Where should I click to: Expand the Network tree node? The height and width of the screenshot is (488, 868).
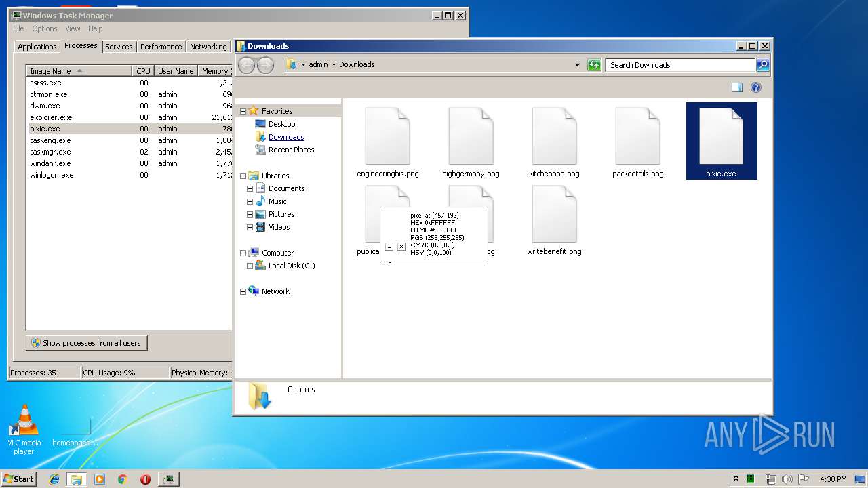pos(243,291)
